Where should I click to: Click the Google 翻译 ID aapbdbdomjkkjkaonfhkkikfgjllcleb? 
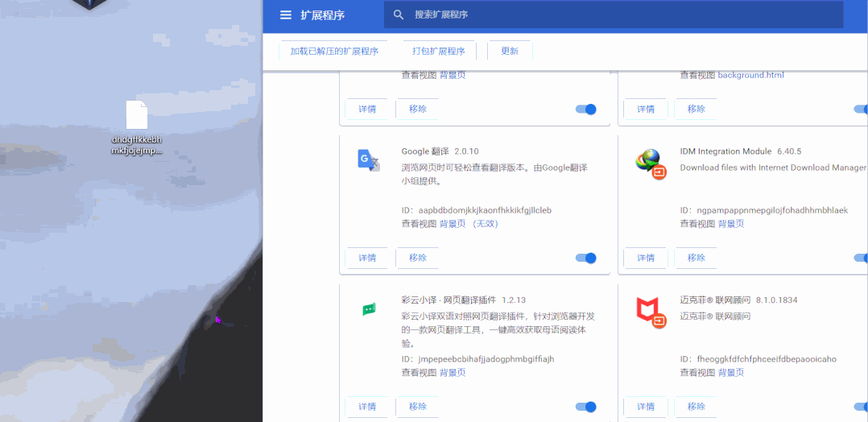click(x=485, y=210)
